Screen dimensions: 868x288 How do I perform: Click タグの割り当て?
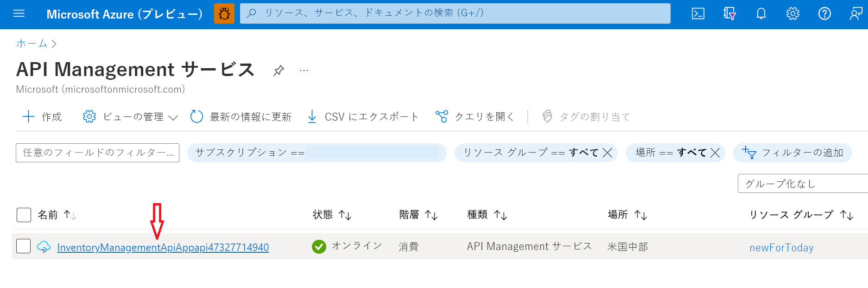586,116
